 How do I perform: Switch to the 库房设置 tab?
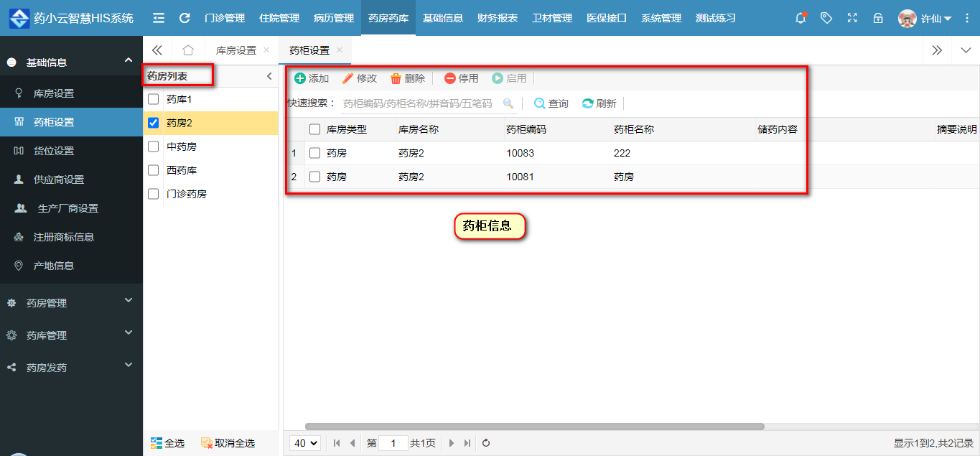coord(236,50)
